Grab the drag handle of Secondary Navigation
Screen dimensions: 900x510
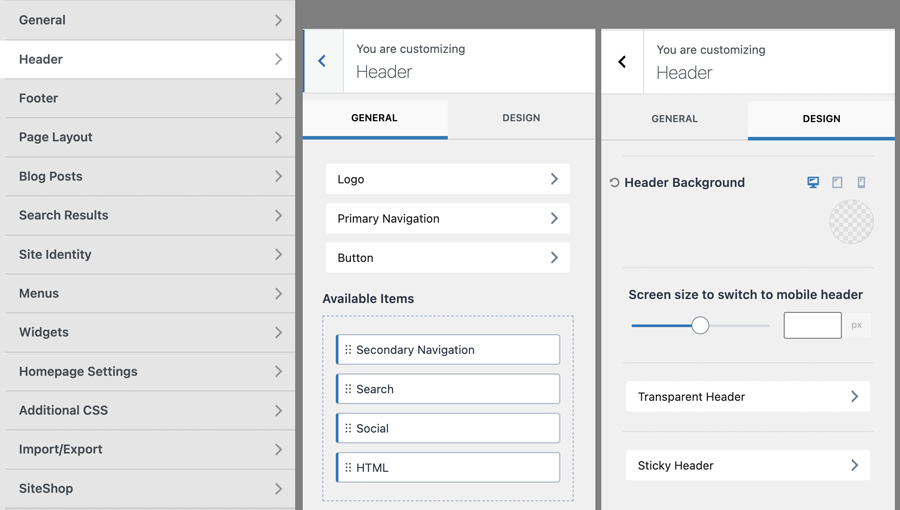coord(348,349)
